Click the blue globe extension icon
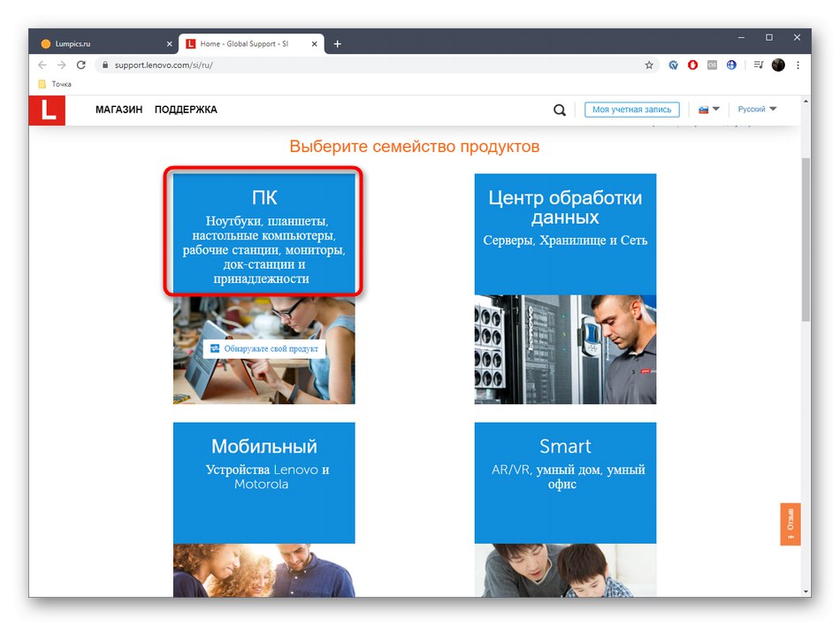 point(731,65)
